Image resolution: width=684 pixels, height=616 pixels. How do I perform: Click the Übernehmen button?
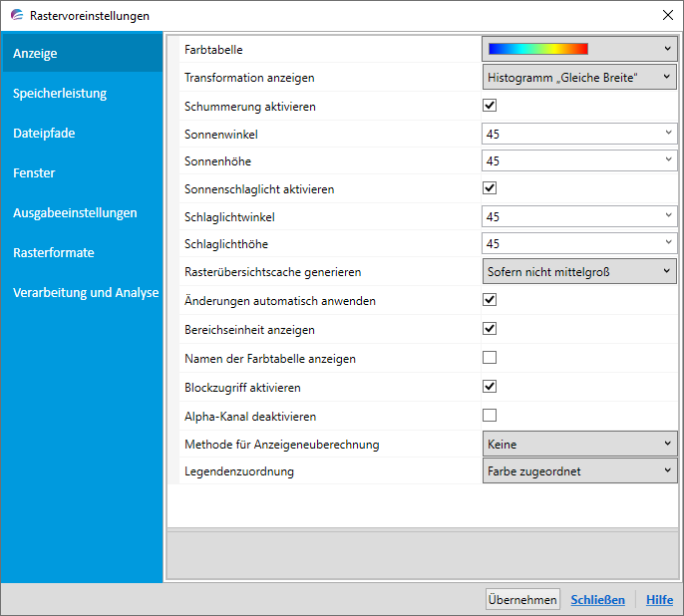(x=522, y=599)
